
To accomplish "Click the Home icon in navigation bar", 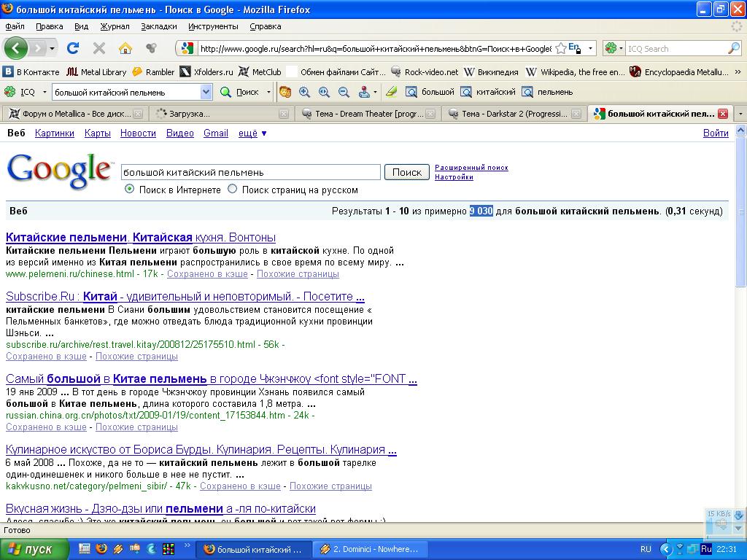I will click(125, 48).
